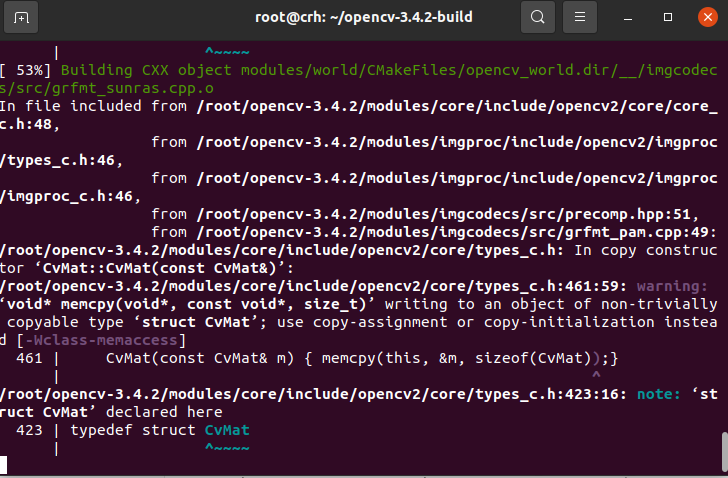The height and width of the screenshot is (478, 728).
Task: Click 'declared here' text
Action: point(164,412)
